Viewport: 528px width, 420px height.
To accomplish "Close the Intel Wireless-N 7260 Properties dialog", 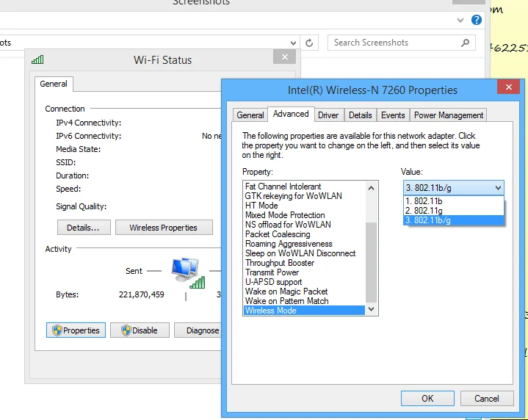I will click(508, 87).
